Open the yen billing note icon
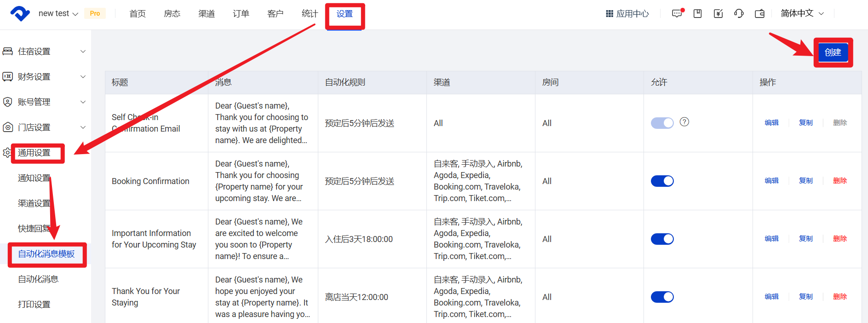The image size is (868, 323). (x=719, y=13)
